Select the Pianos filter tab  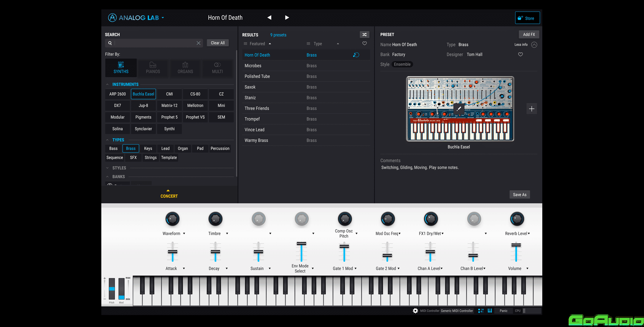pos(153,68)
